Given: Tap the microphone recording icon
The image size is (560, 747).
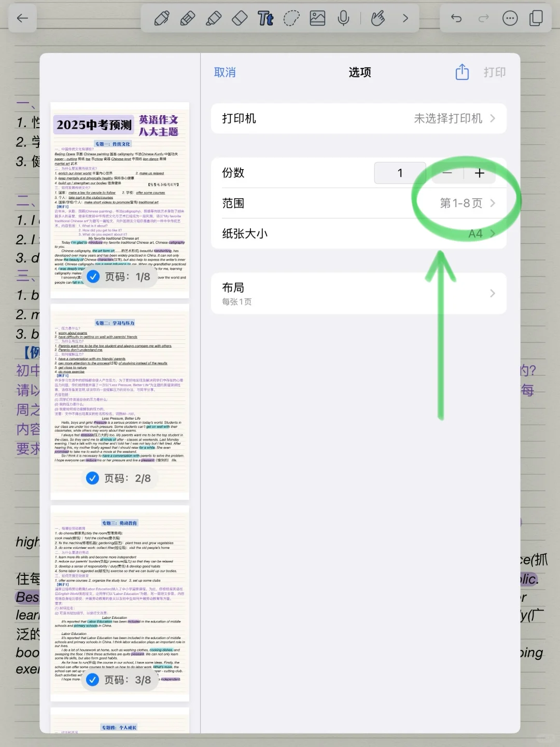Looking at the screenshot, I should click(x=343, y=19).
